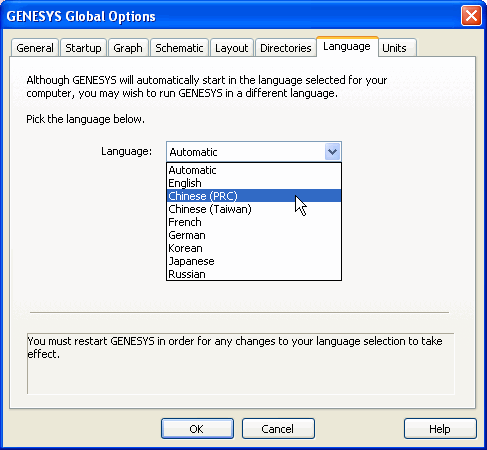
Task: Switch to the Startup tab
Action: (83, 48)
